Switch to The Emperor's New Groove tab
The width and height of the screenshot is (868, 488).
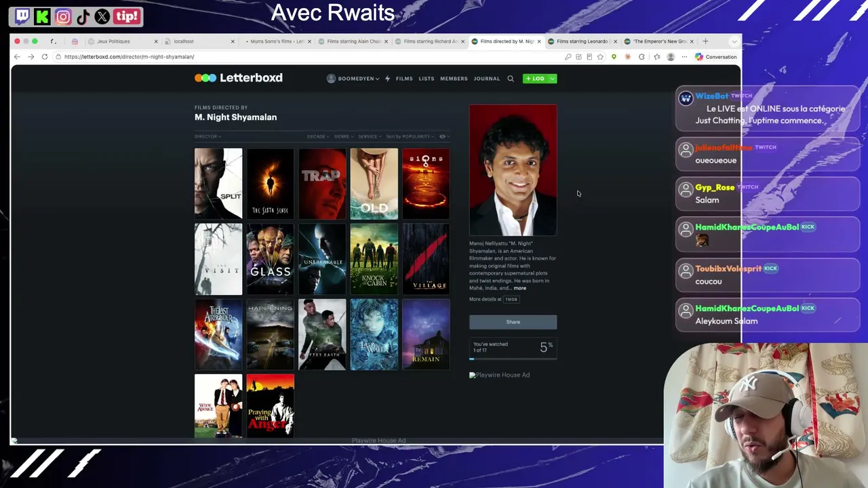point(659,41)
